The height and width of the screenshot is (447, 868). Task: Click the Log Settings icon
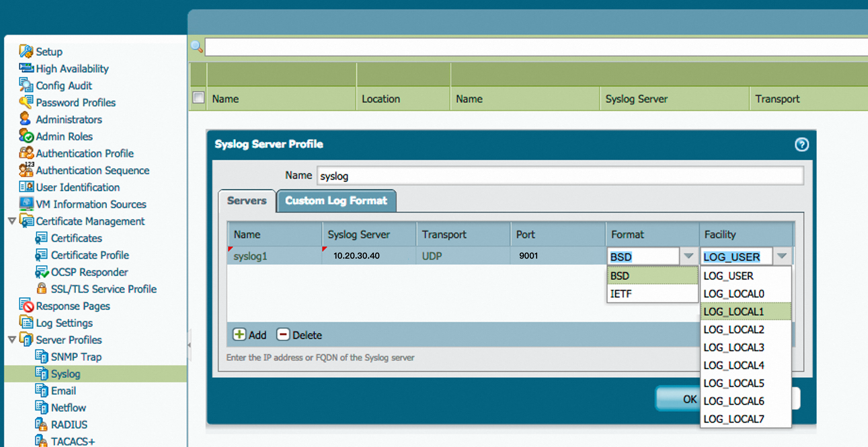click(26, 322)
